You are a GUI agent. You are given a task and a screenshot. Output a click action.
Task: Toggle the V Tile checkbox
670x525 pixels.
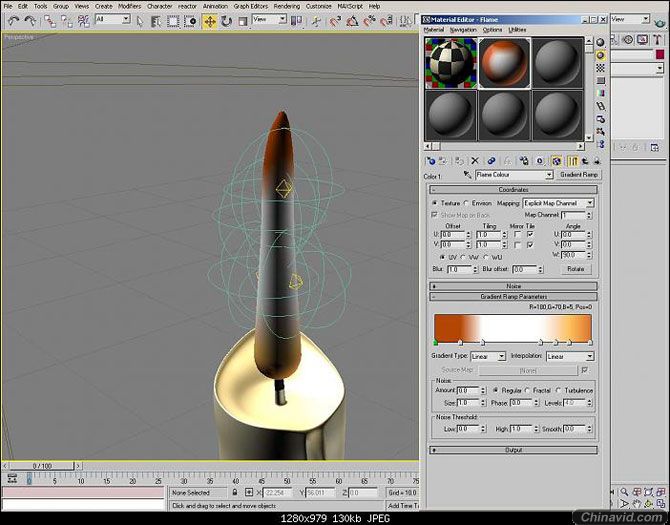tap(530, 245)
